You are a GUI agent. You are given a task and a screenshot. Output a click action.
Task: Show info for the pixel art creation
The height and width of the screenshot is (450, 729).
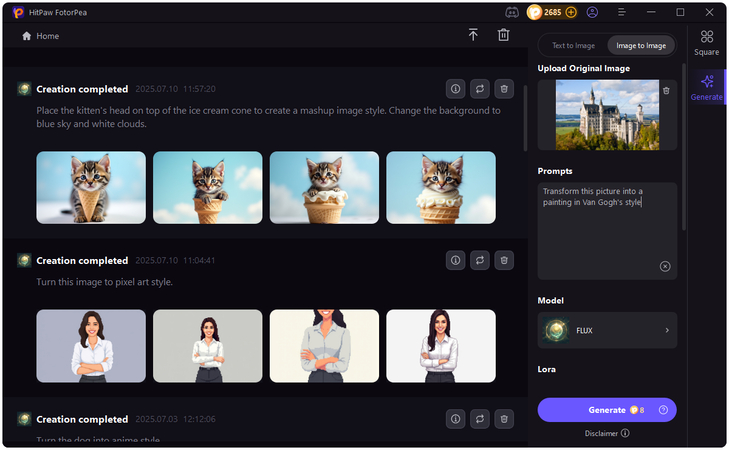tap(455, 260)
